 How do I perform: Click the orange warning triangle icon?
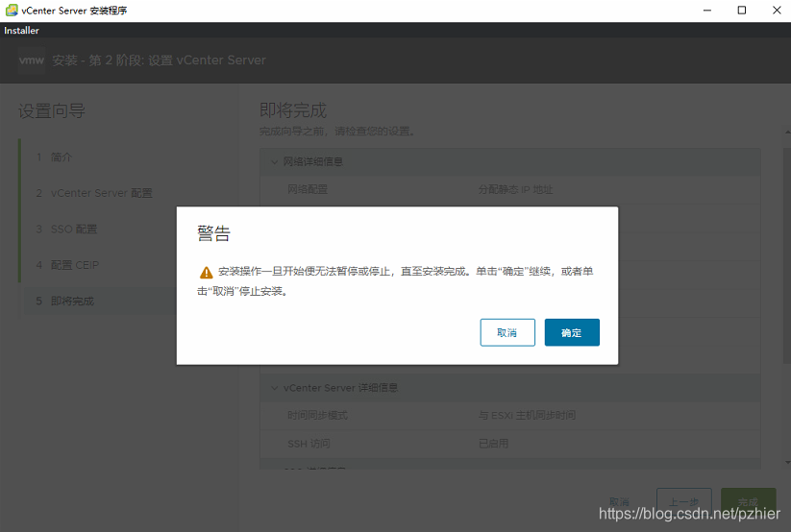point(207,273)
